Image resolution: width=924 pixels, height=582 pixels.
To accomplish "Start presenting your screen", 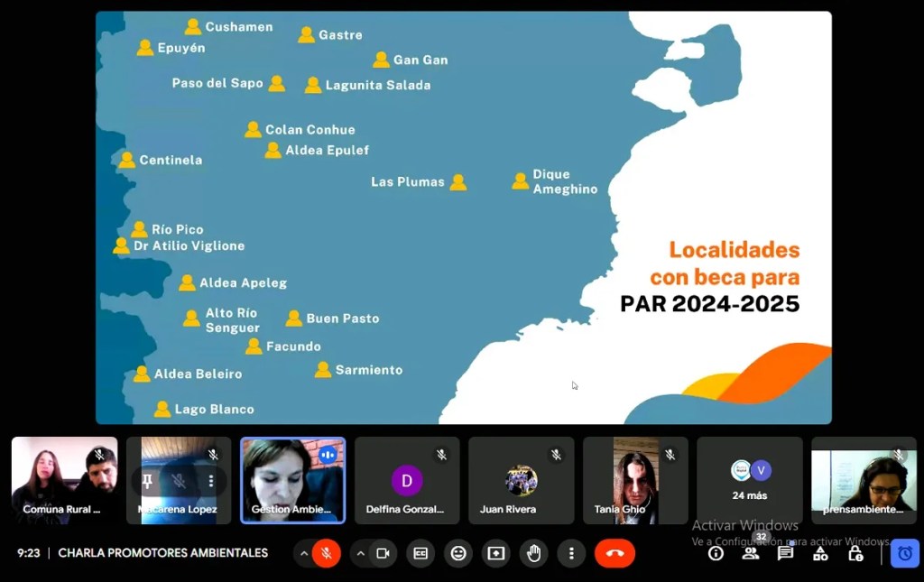I will 495,553.
